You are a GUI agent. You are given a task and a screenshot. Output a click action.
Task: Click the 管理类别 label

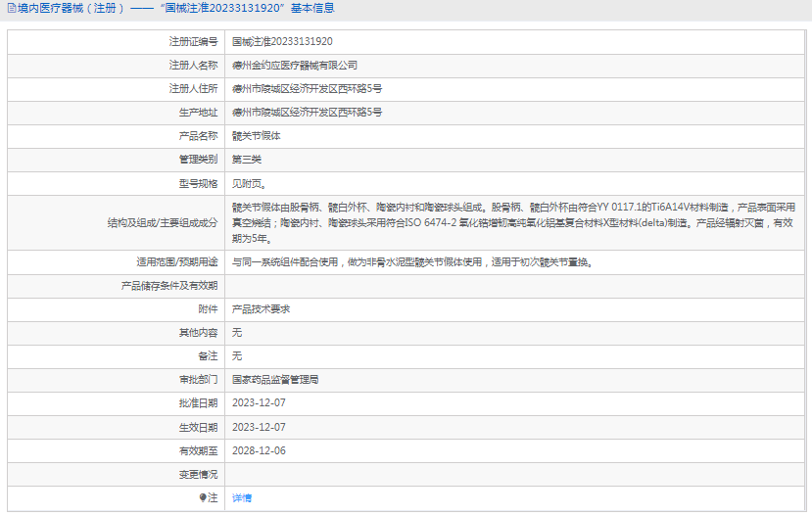198,160
